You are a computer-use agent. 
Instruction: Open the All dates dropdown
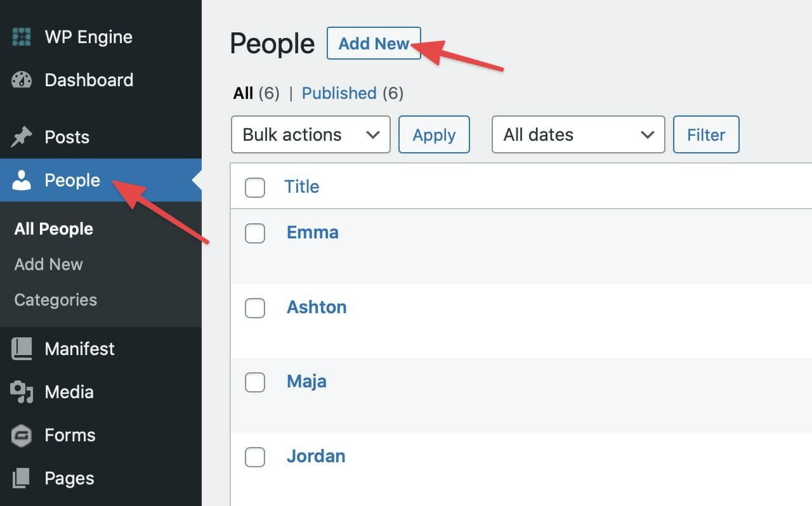[x=579, y=134]
